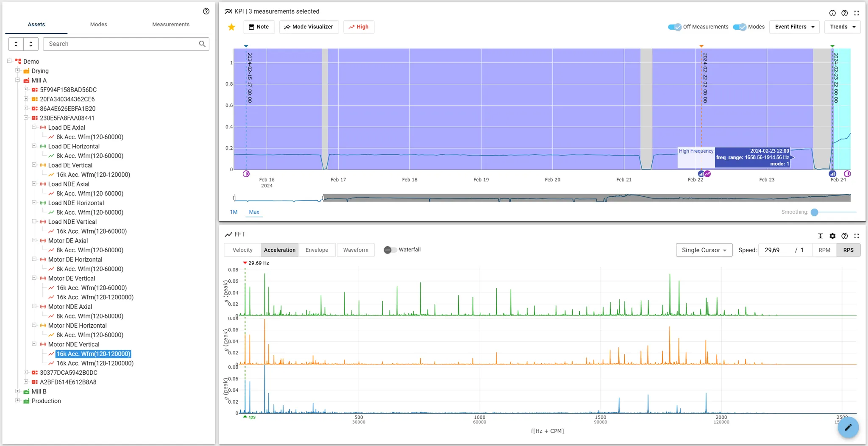Collapse all tree nodes button
The image size is (868, 446).
click(16, 44)
